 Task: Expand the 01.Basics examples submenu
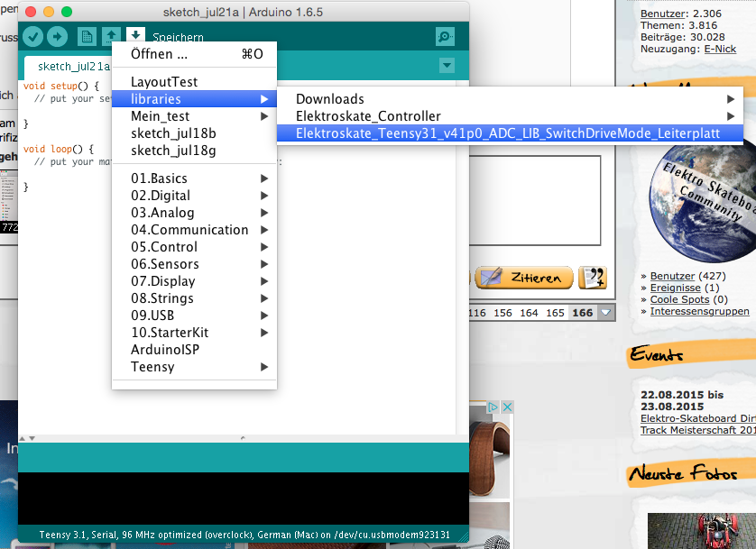click(194, 178)
